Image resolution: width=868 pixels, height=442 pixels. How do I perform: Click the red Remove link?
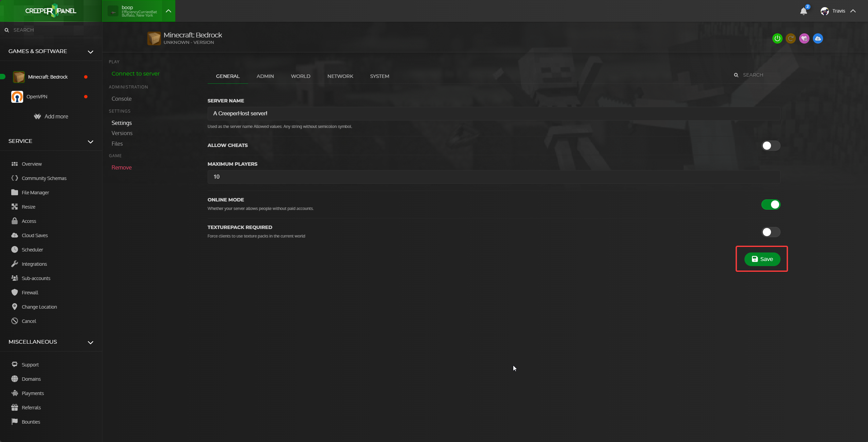pos(122,168)
